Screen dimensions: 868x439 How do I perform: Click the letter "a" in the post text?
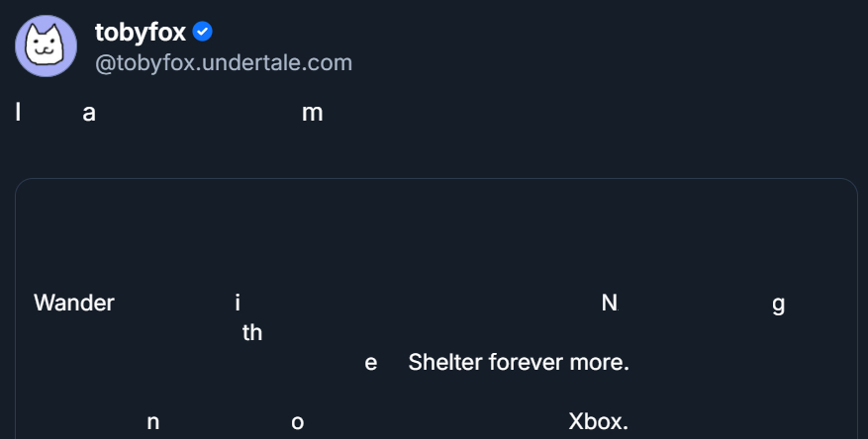[x=89, y=114]
